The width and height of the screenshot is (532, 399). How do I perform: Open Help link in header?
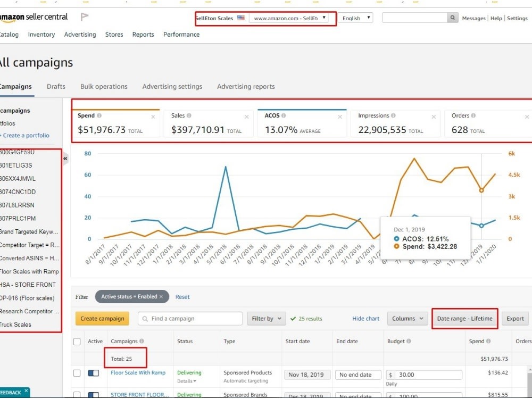tap(496, 18)
